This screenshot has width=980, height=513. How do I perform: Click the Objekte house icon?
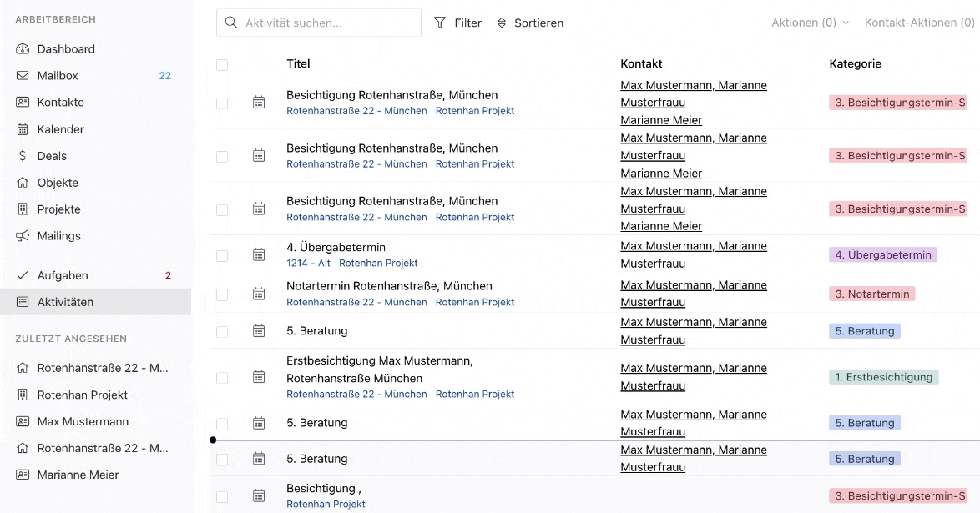point(23,183)
